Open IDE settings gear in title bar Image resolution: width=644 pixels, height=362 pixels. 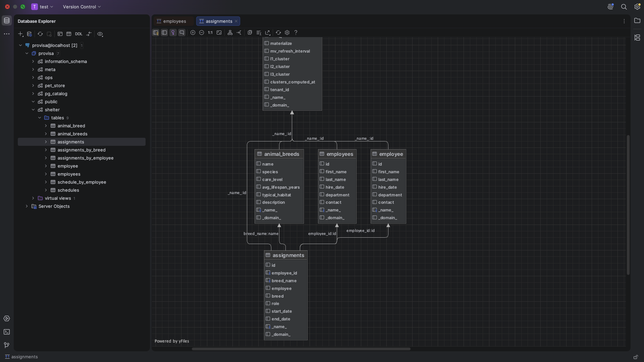coord(637,7)
